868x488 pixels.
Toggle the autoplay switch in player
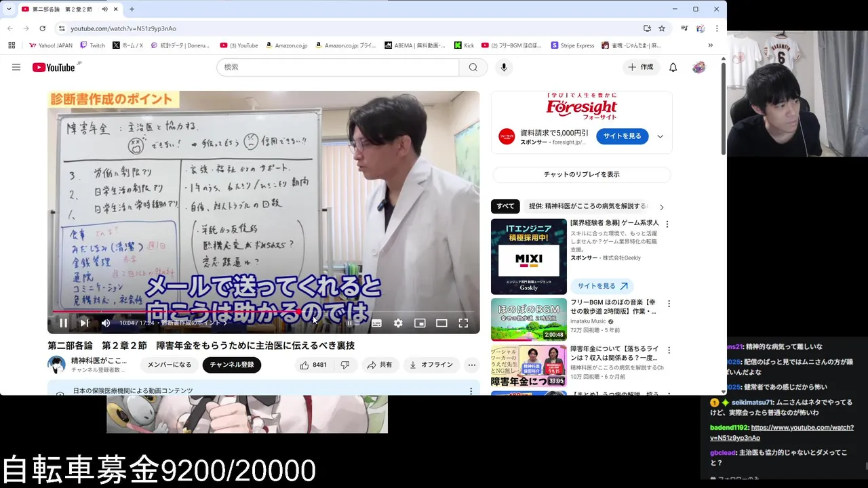tap(353, 323)
